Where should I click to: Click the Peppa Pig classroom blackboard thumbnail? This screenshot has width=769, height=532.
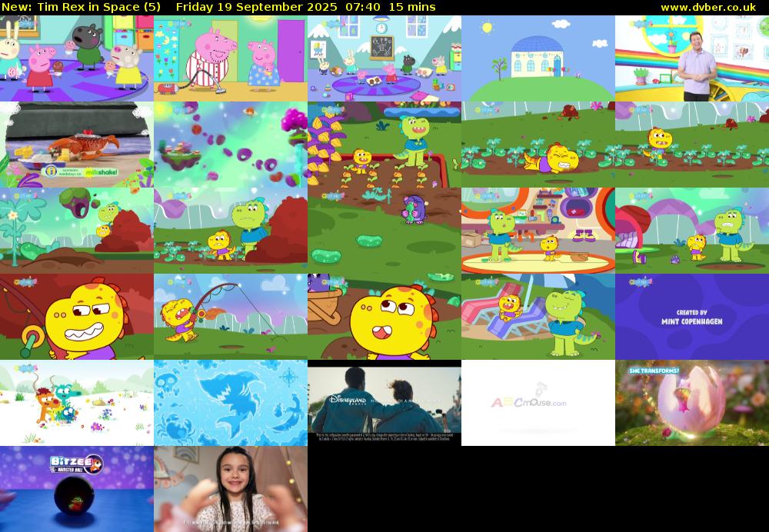[384, 58]
